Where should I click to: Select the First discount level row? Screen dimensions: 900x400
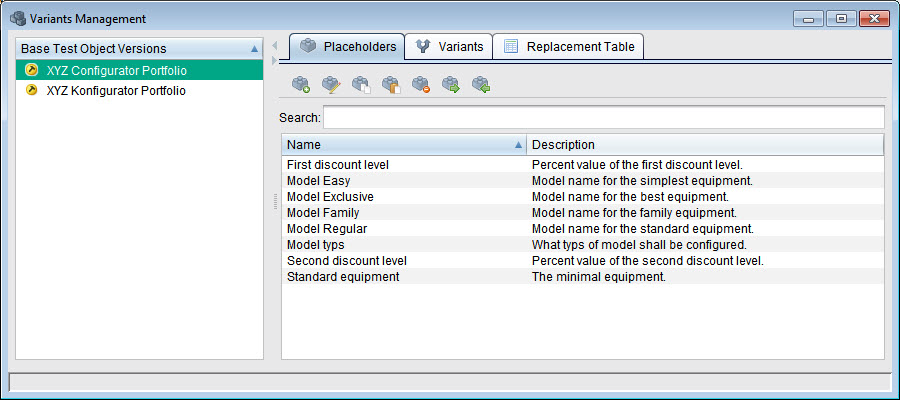coord(583,164)
